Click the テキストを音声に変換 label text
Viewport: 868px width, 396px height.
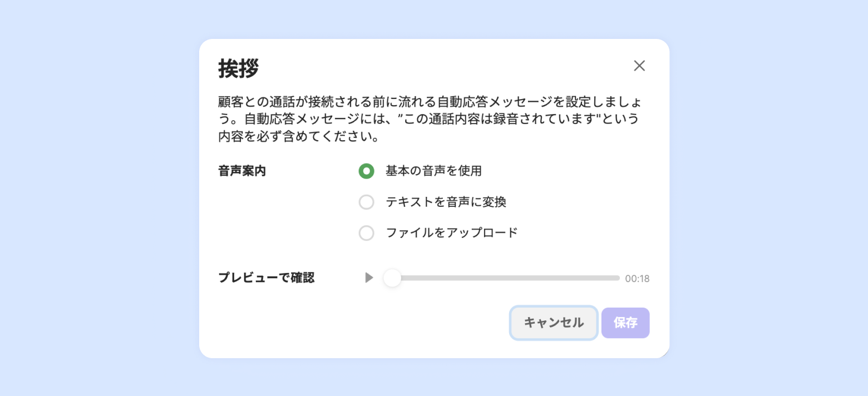pyautogui.click(x=446, y=202)
